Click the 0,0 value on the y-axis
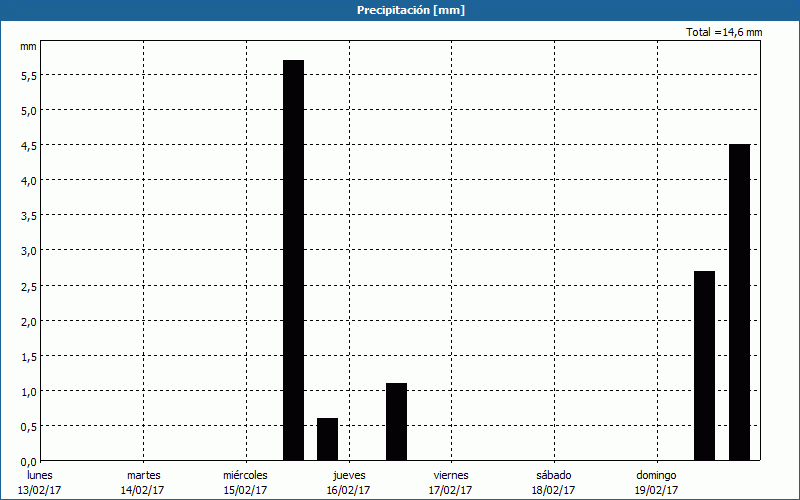 tap(28, 462)
